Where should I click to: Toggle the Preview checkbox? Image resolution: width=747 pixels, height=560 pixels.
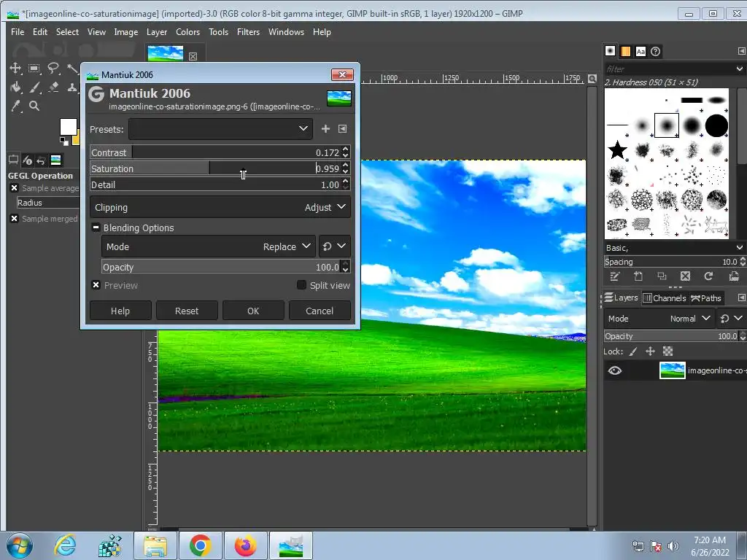coord(96,285)
